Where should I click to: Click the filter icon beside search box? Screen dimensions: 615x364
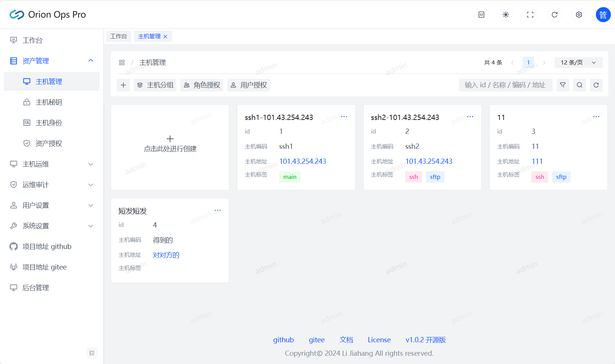pos(563,85)
